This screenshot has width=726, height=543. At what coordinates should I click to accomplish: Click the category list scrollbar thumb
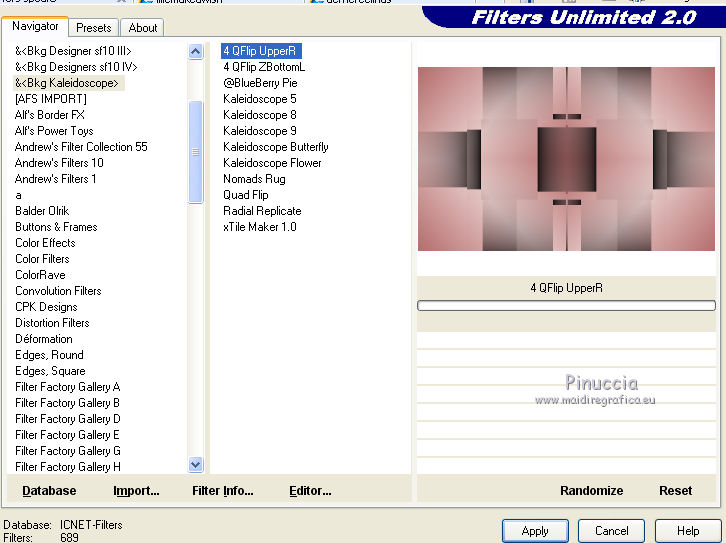click(x=195, y=152)
